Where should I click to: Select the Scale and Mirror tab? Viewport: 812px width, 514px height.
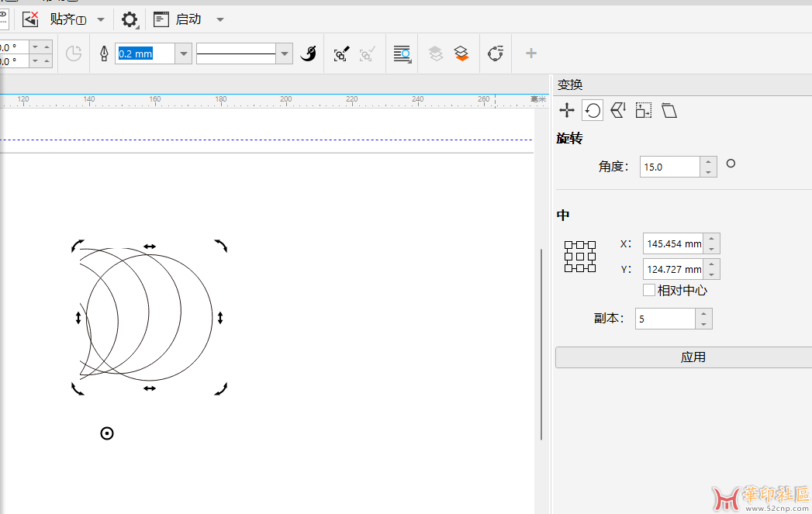(x=618, y=110)
